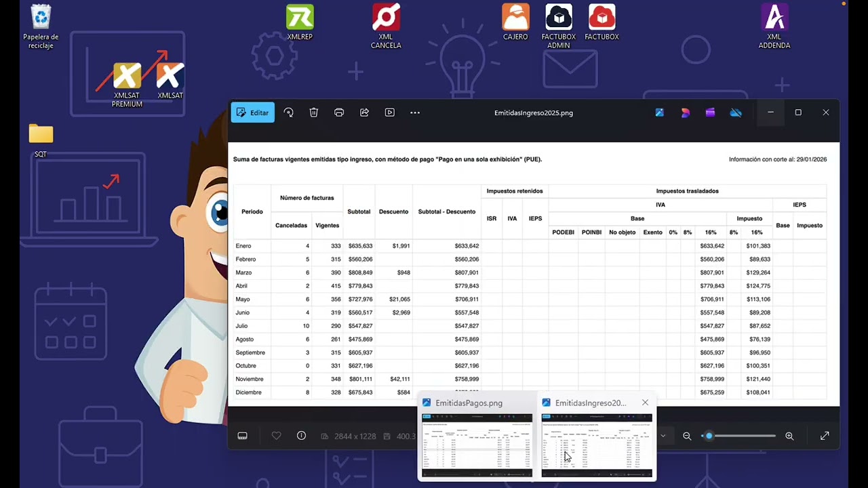
Task: Open the XML CANCELA desktop shortcut
Action: tap(386, 27)
